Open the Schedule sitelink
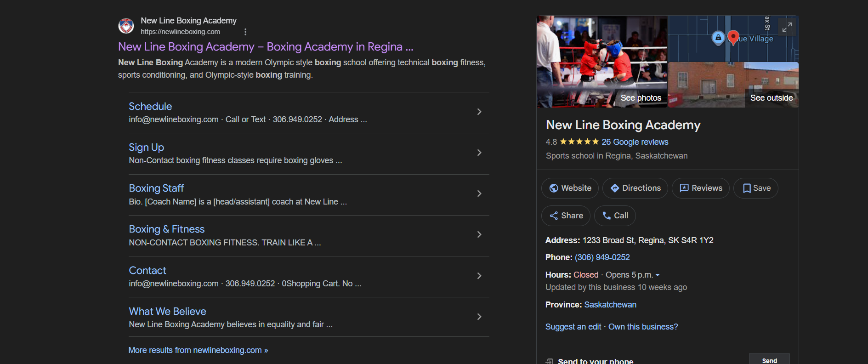868x364 pixels. (x=150, y=106)
